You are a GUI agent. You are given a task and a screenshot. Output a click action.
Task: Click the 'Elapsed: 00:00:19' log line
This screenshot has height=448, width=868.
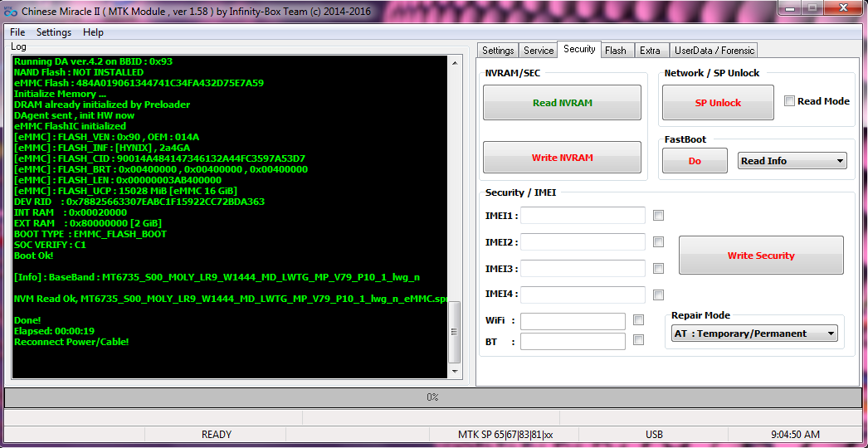54,331
